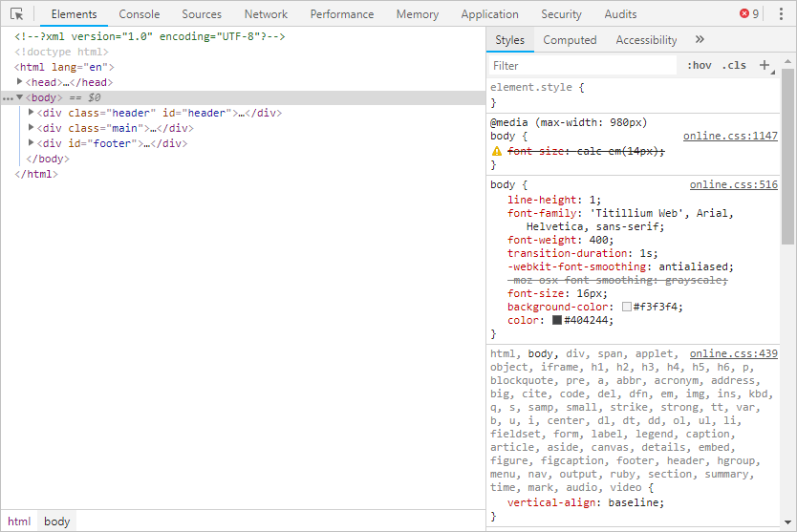
Task: Click the warning icon beside invalid font-size
Action: (497, 152)
